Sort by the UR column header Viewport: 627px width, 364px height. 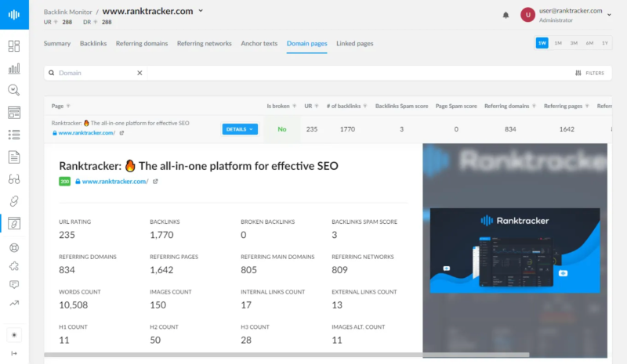click(x=311, y=106)
